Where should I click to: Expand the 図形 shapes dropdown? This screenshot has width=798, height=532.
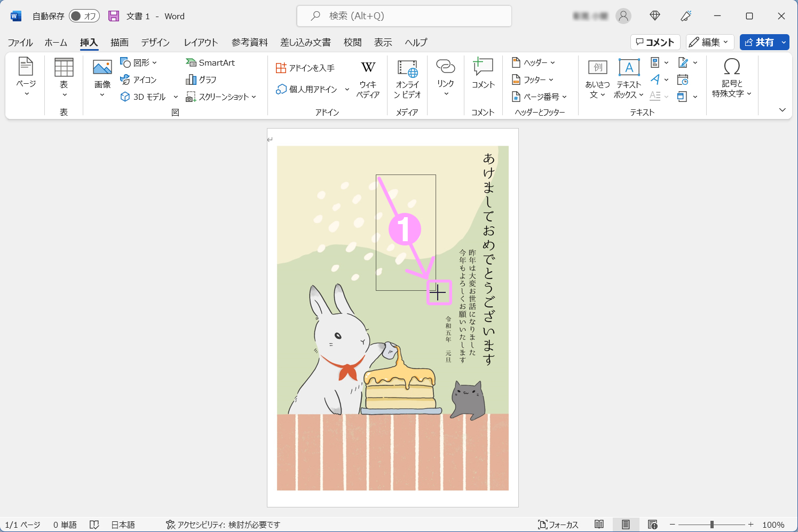click(139, 62)
